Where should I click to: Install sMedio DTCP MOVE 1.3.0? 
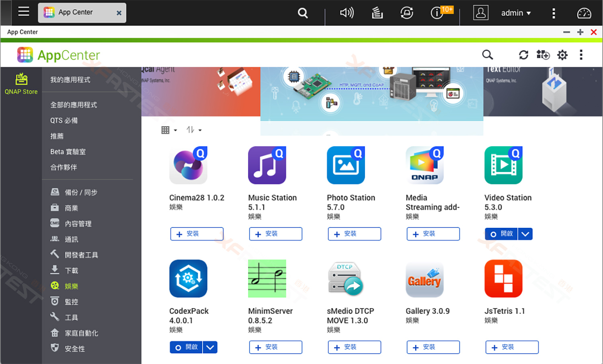355,347
